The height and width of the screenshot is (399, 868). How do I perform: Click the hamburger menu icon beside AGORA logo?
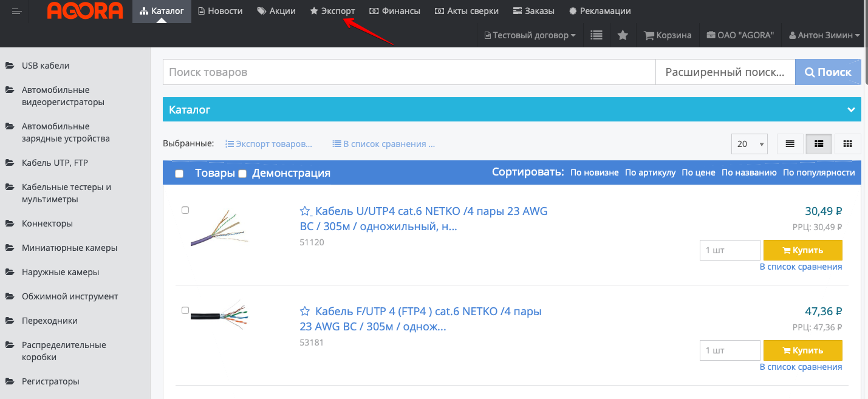click(x=16, y=11)
